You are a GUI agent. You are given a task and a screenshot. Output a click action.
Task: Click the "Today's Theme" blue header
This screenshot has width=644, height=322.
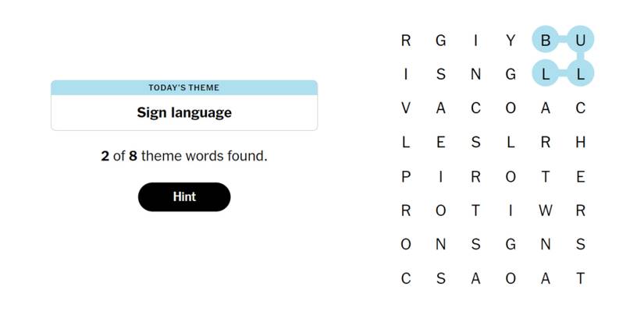(x=184, y=87)
